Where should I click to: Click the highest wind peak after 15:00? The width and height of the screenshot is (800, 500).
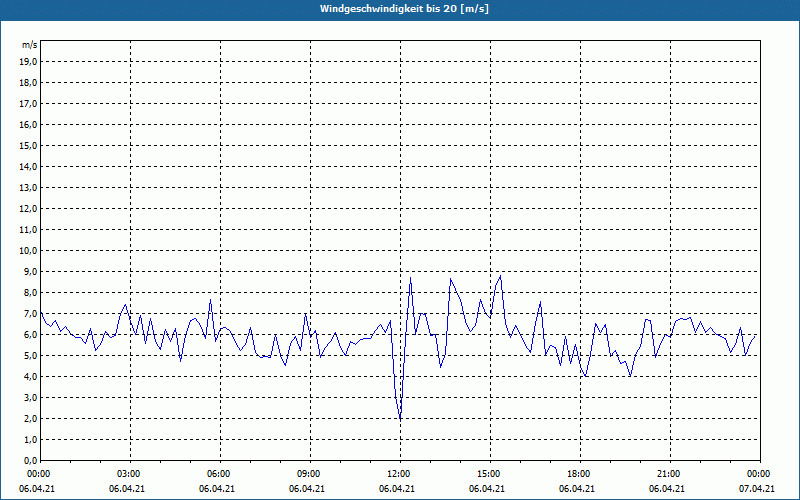coord(501,276)
